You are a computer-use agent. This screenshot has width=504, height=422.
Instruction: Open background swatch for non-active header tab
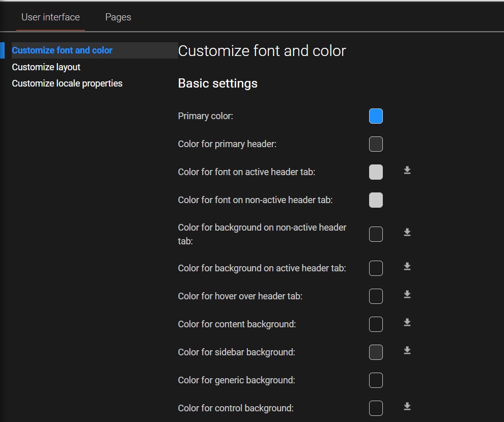point(376,234)
